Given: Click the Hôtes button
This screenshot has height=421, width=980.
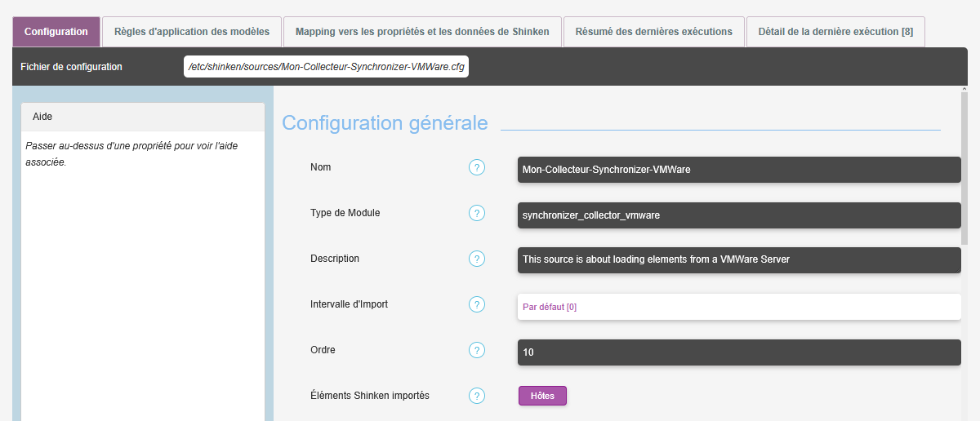Looking at the screenshot, I should (x=542, y=396).
